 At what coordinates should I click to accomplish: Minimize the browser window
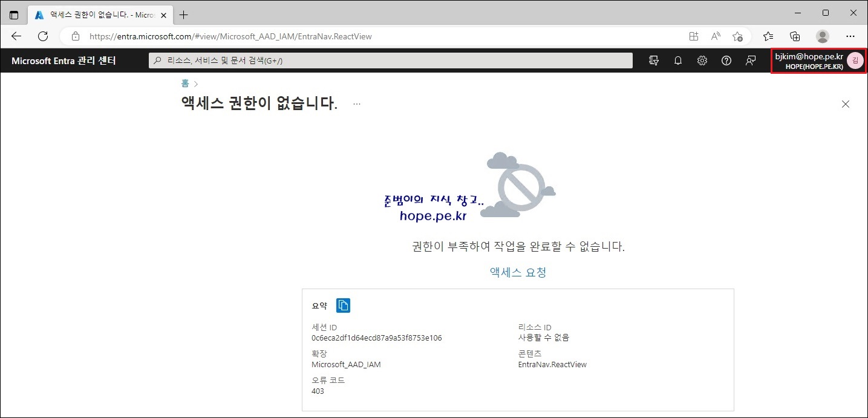[x=797, y=13]
